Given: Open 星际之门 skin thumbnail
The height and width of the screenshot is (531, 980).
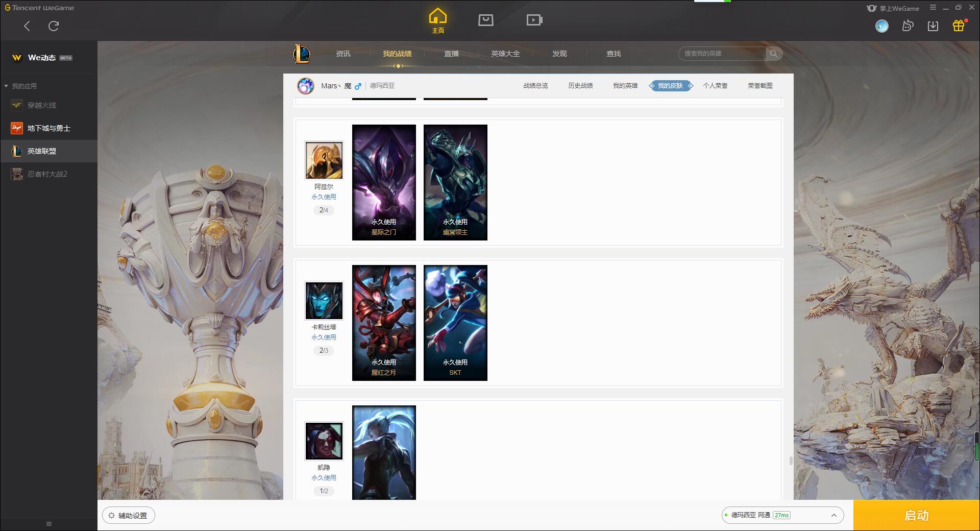Looking at the screenshot, I should coord(384,182).
